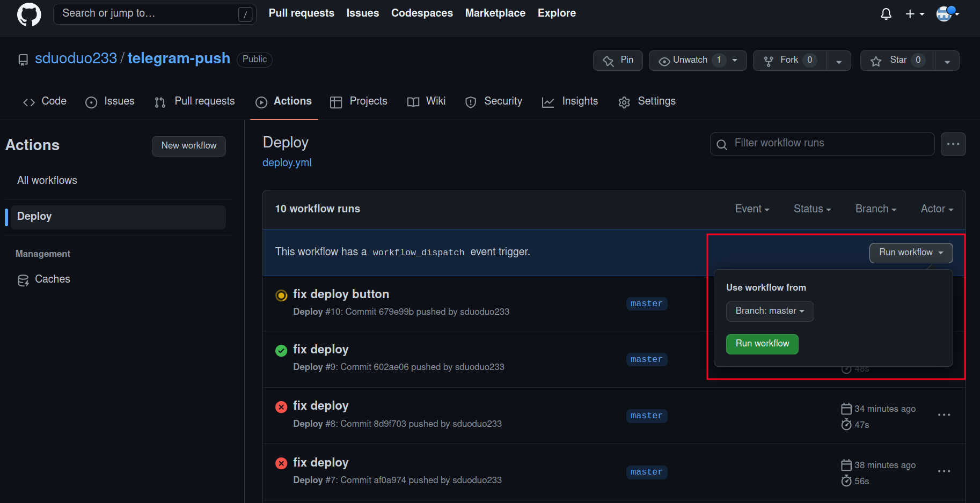Select the Actions tab
The image size is (980, 503).
284,101
